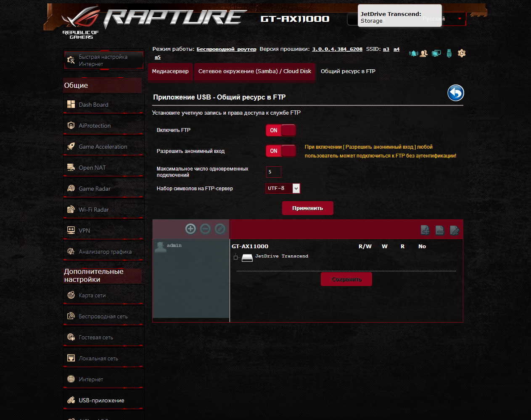The height and width of the screenshot is (420, 531).
Task: Switch to the Медиасервер tab
Action: (170, 71)
